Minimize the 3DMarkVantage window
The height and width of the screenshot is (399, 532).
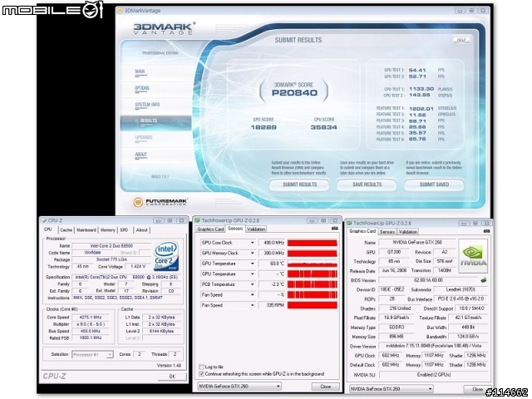pyautogui.click(x=460, y=11)
